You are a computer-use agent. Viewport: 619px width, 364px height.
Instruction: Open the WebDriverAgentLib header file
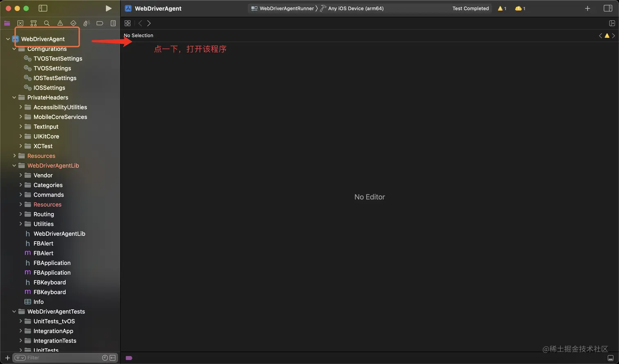point(59,234)
